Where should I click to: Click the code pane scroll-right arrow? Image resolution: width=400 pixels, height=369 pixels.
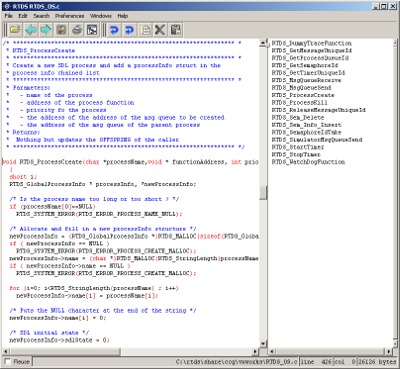(x=255, y=351)
